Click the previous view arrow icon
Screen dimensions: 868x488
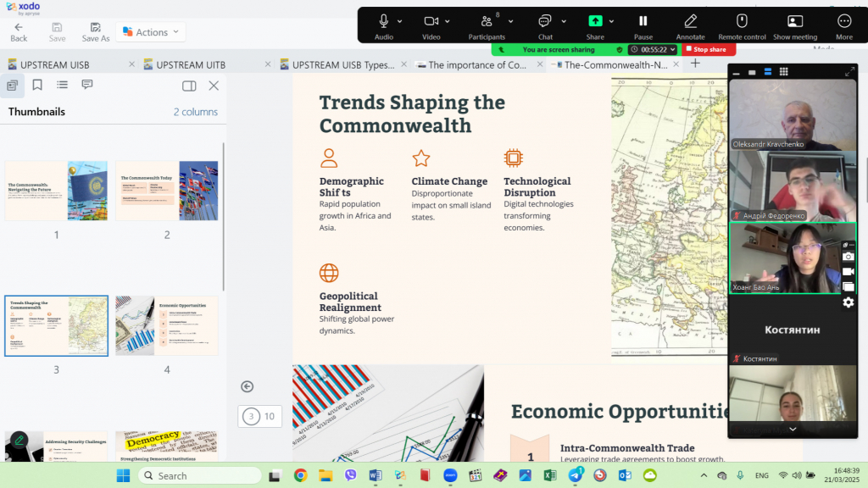(x=248, y=386)
